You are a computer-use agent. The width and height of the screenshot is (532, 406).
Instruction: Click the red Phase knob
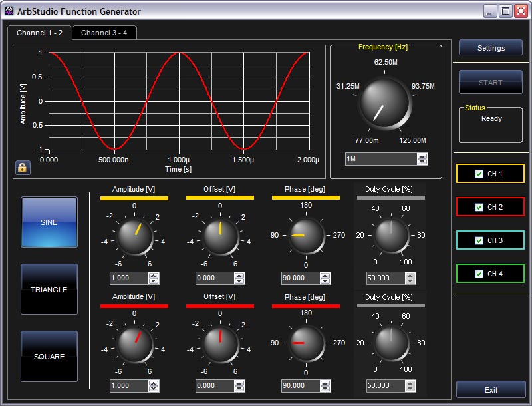click(x=306, y=343)
